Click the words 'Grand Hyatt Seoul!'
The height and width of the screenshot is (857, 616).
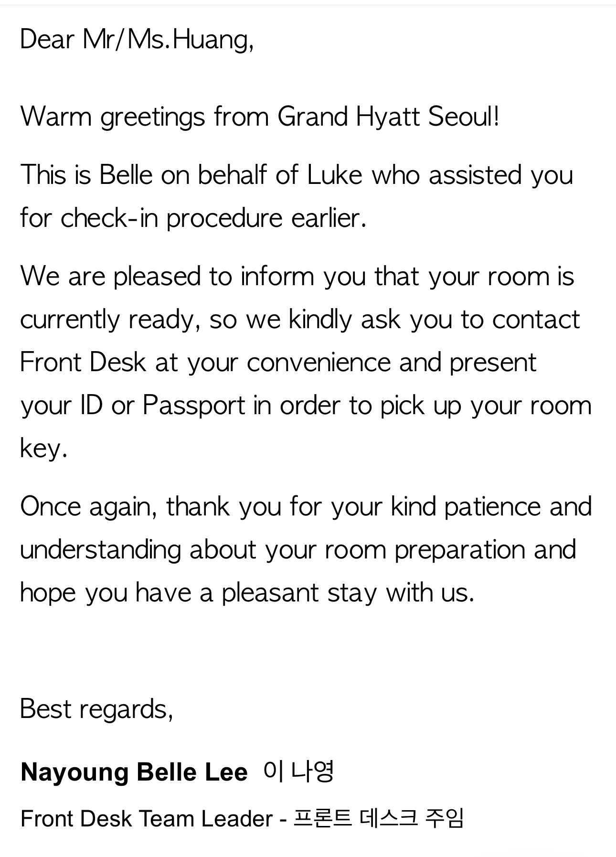tap(389, 117)
